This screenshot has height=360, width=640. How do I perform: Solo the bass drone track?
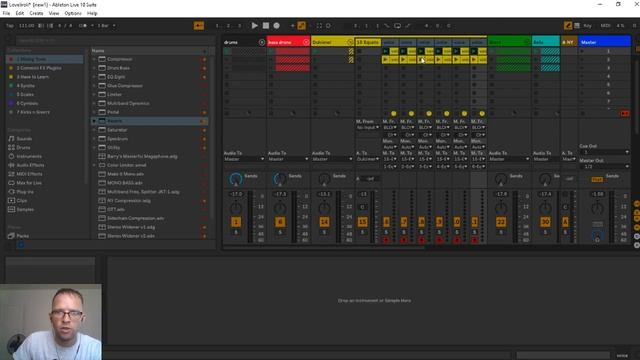280,232
